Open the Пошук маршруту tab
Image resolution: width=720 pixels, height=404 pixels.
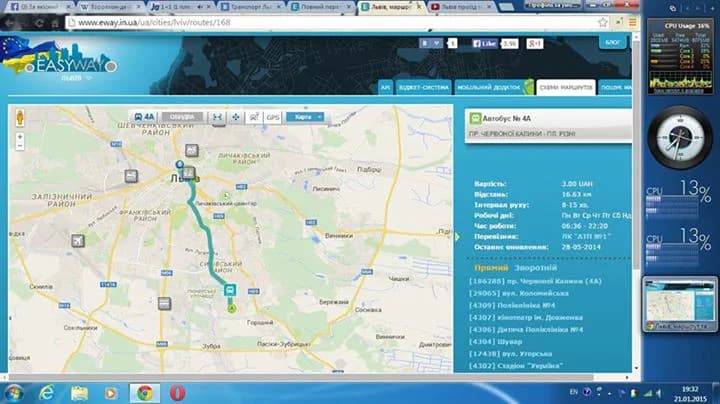point(615,87)
